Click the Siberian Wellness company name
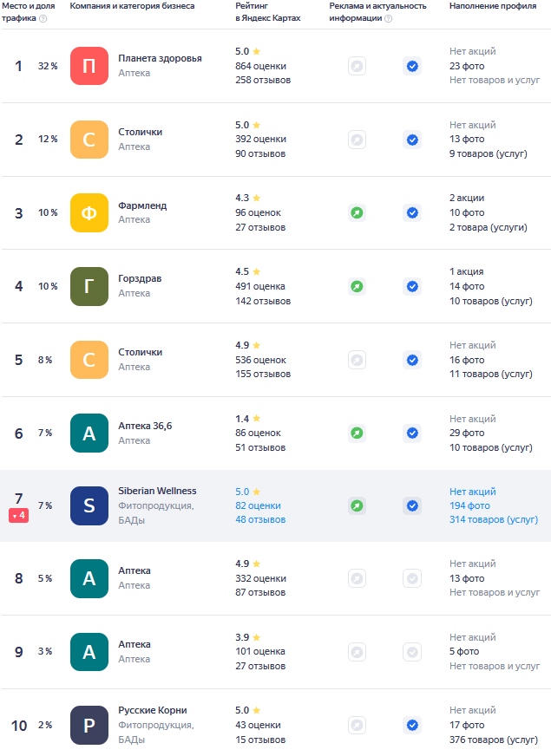551x756 pixels. pos(157,491)
